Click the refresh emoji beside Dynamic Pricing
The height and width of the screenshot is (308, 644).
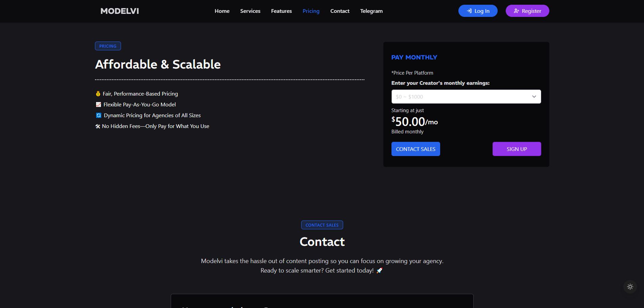[x=98, y=115]
